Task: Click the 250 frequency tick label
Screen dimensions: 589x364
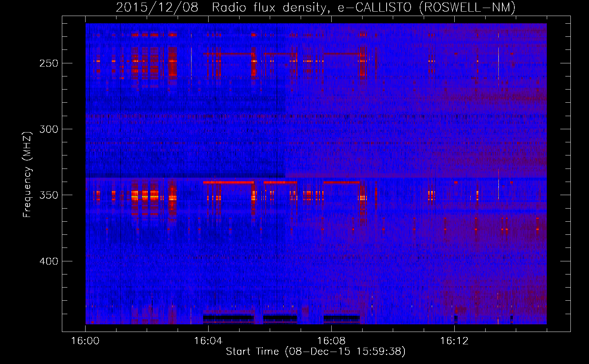Action: click(48, 63)
